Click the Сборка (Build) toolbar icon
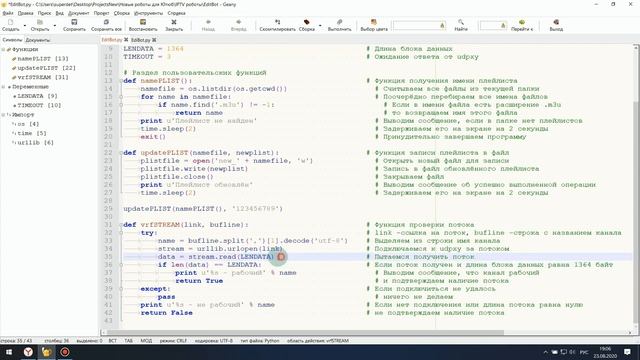 [307, 22]
